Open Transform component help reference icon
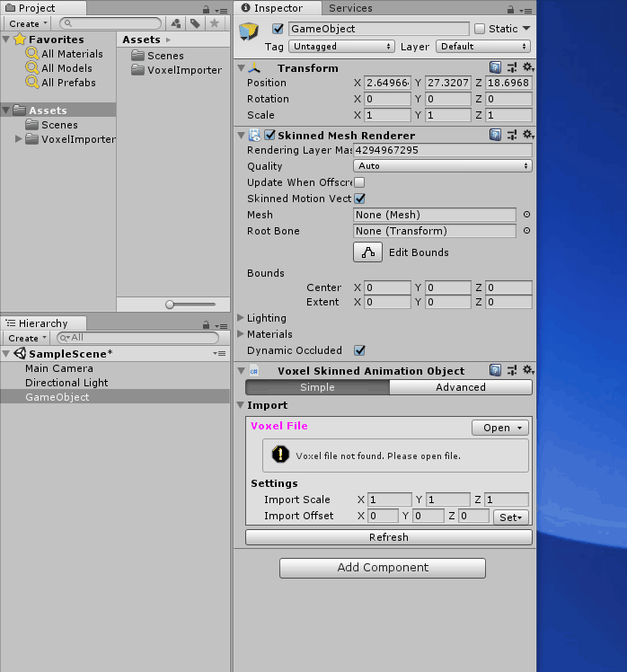Viewport: 627px width, 672px height. pos(495,67)
